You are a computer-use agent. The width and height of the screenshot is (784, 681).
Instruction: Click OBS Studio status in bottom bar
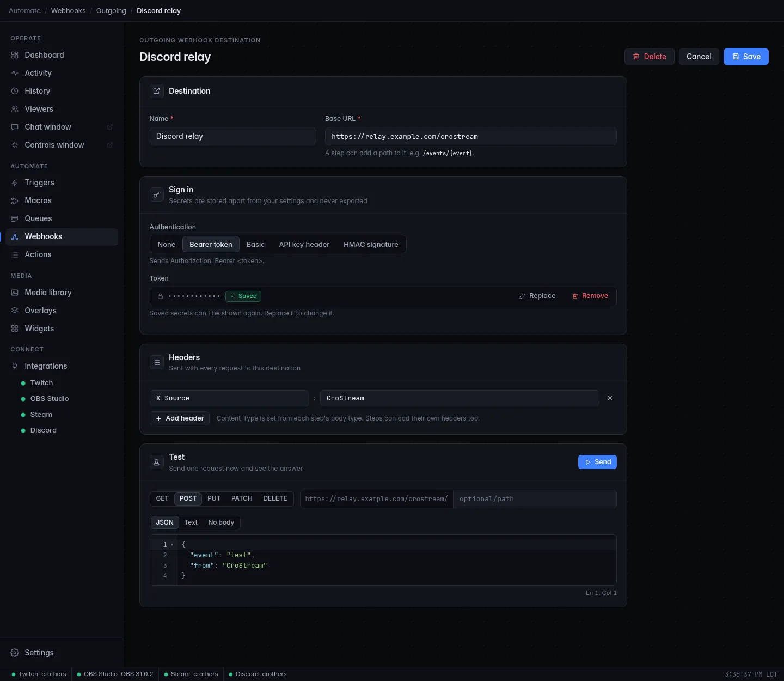click(x=115, y=674)
